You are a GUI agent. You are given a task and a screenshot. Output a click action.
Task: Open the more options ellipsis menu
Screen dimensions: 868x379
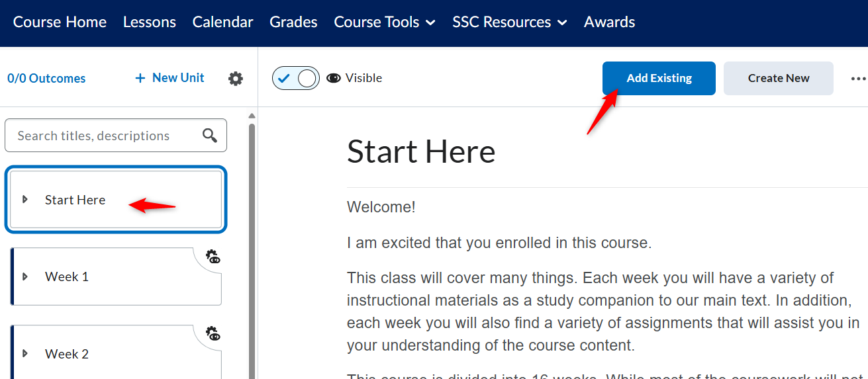(x=858, y=79)
